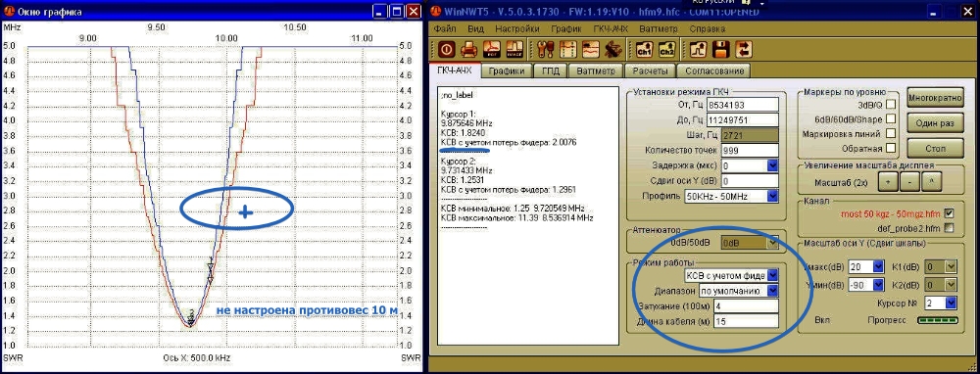The width and height of the screenshot is (980, 374).
Task: Open the K2(dB) dropdown
Action: tap(951, 285)
